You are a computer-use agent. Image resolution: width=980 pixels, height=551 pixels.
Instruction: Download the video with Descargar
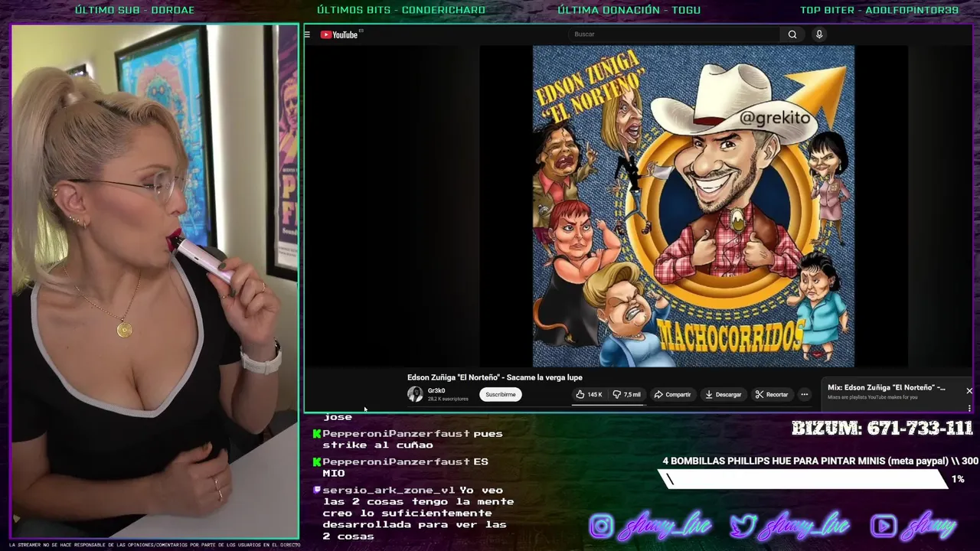[x=724, y=394]
